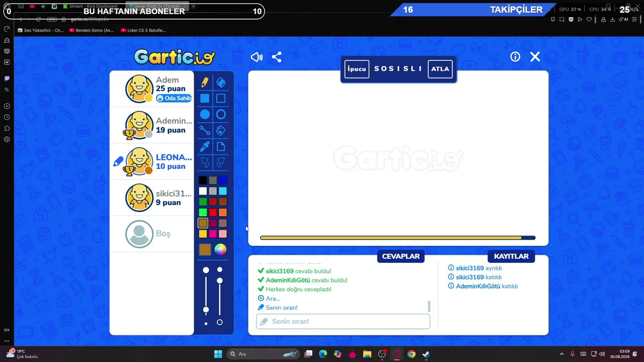Open the room info icon
This screenshot has height=362, width=644.
[x=515, y=57]
